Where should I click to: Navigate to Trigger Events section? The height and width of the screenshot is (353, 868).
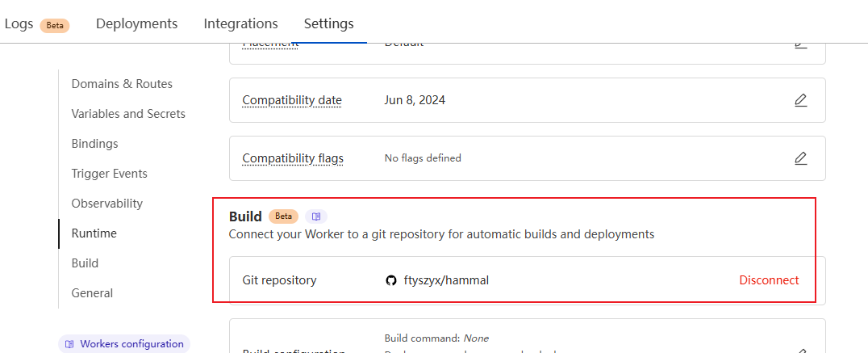[109, 174]
